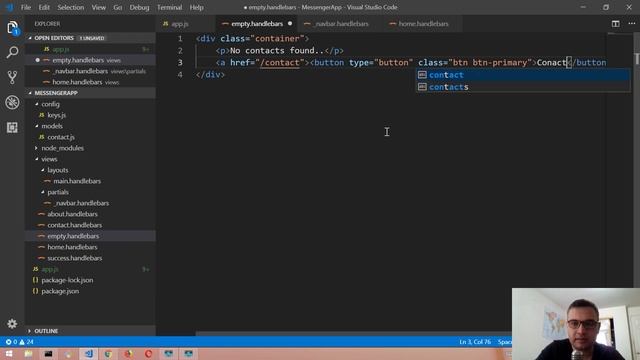This screenshot has height=360, width=640.
Task: Open the Search view in activity bar
Action: [12, 52]
